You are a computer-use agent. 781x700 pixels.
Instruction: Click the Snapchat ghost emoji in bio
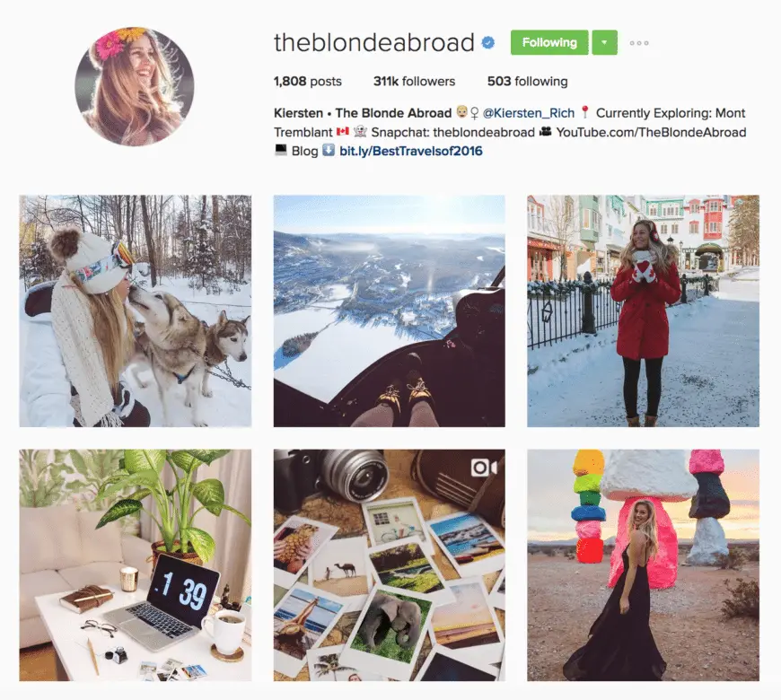(x=360, y=132)
